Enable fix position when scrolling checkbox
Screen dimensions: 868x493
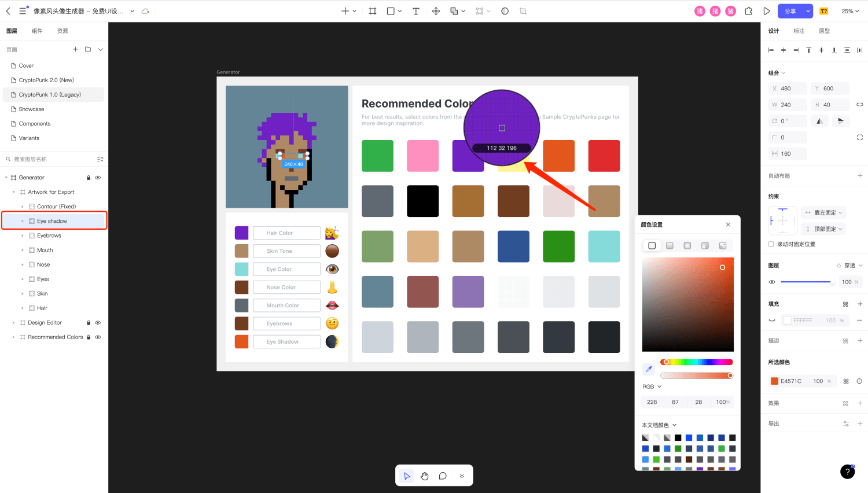(x=771, y=244)
